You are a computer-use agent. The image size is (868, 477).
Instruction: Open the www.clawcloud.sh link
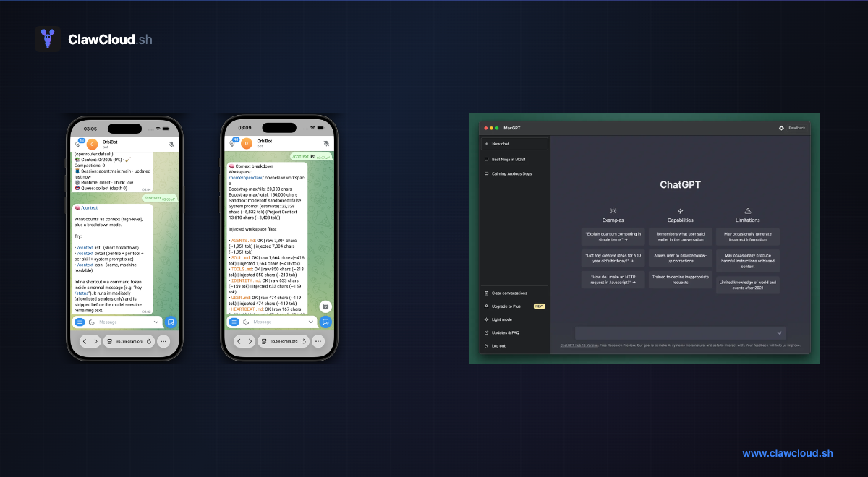click(788, 453)
